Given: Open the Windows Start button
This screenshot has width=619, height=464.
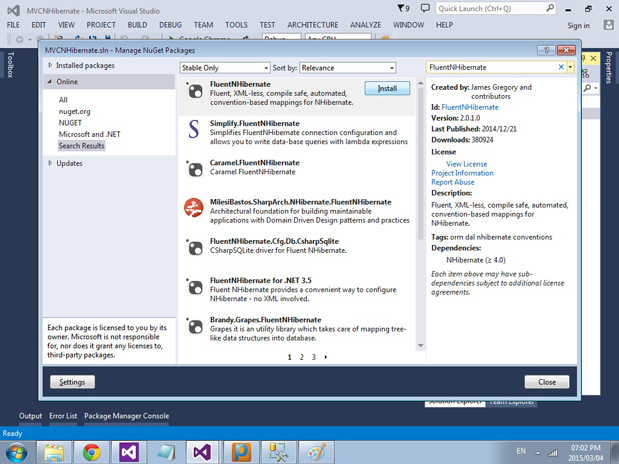Looking at the screenshot, I should point(16,453).
